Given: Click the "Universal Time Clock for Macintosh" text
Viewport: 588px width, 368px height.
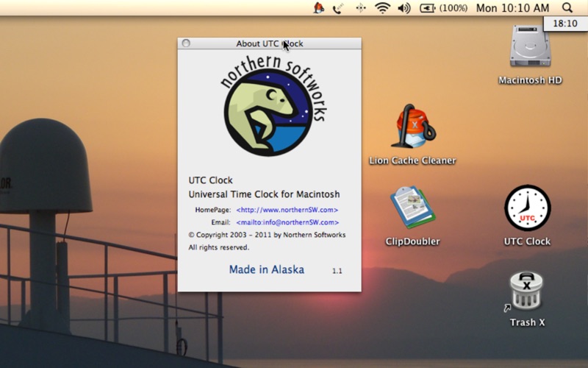Looking at the screenshot, I should [x=264, y=194].
